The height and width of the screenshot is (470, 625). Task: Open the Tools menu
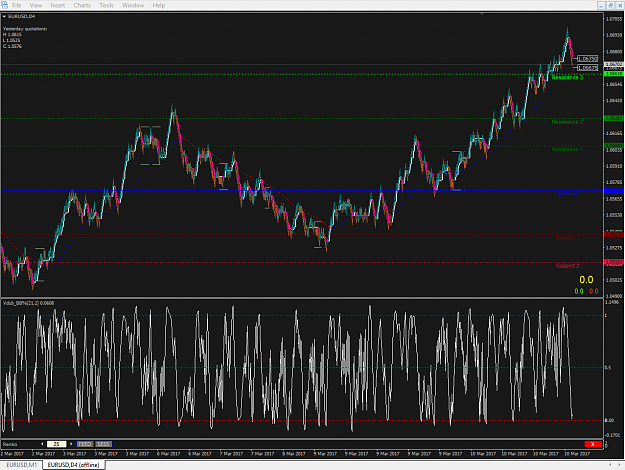[x=106, y=5]
